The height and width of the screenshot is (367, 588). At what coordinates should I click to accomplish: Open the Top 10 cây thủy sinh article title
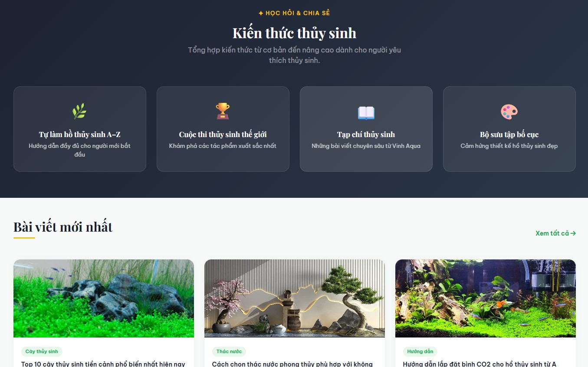[x=103, y=364]
